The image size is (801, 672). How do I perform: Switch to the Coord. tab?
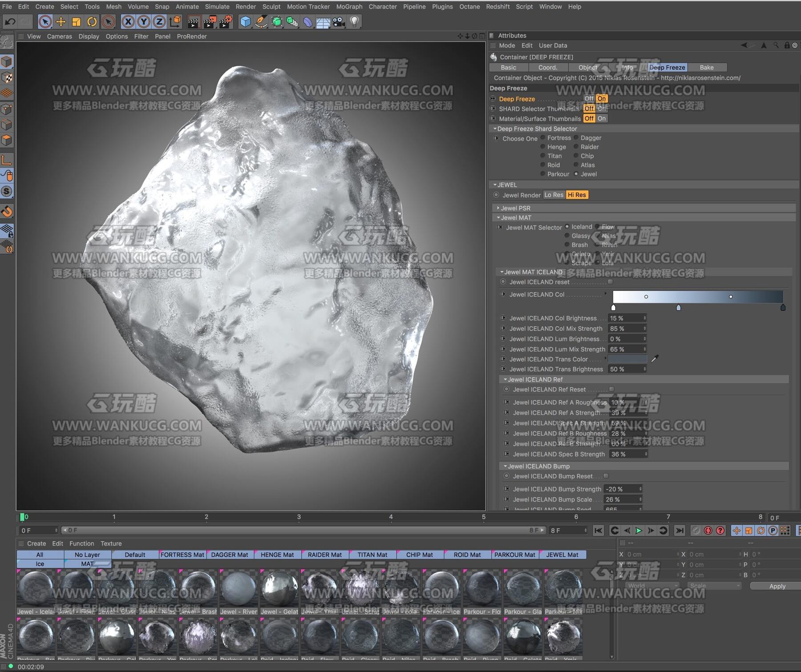tap(548, 68)
